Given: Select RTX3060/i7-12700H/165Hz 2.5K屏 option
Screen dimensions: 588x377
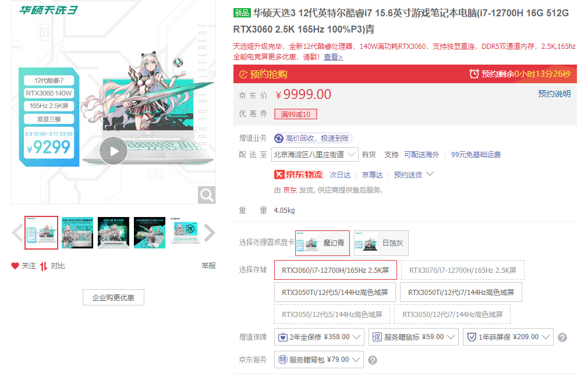Looking at the screenshot, I should tap(335, 270).
